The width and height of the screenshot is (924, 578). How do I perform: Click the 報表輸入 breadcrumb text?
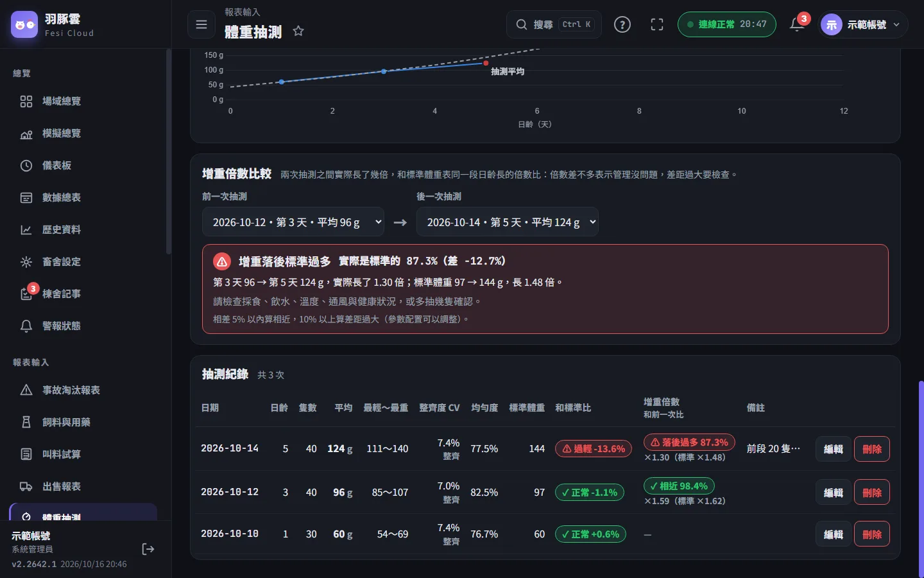pyautogui.click(x=243, y=12)
